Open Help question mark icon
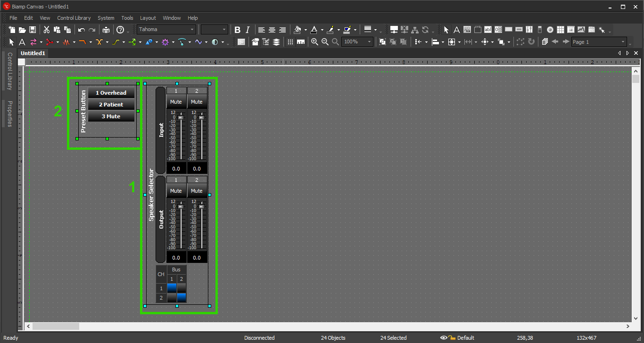Viewport: 644px width, 343px height. tap(120, 30)
